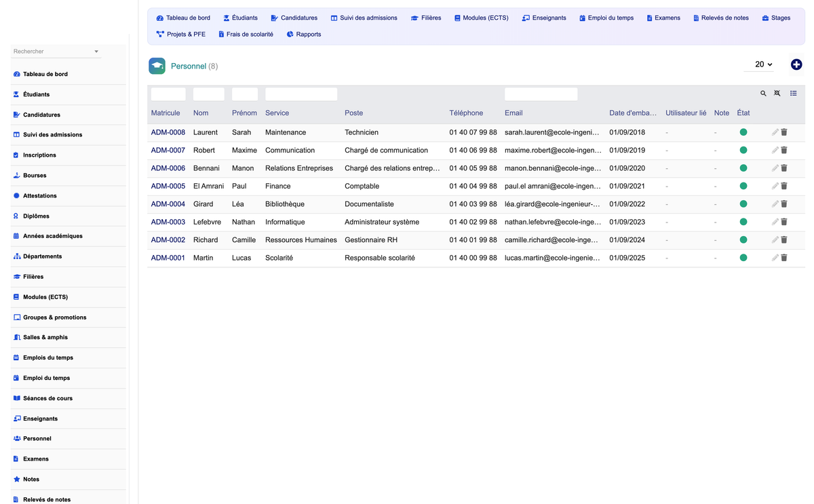This screenshot has height=504, width=814.
Task: Open Modules (ECTS) in top navigation
Action: pyautogui.click(x=481, y=18)
